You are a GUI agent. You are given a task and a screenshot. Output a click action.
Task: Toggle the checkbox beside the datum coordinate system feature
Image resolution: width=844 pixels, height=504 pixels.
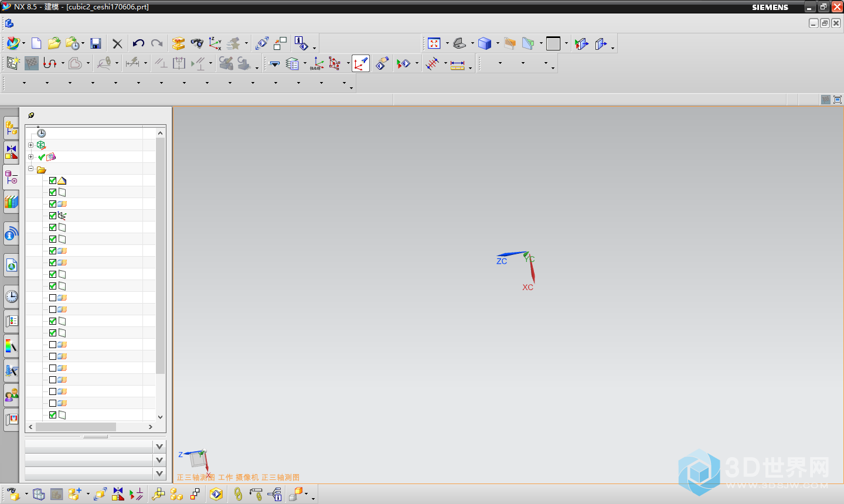(x=53, y=216)
